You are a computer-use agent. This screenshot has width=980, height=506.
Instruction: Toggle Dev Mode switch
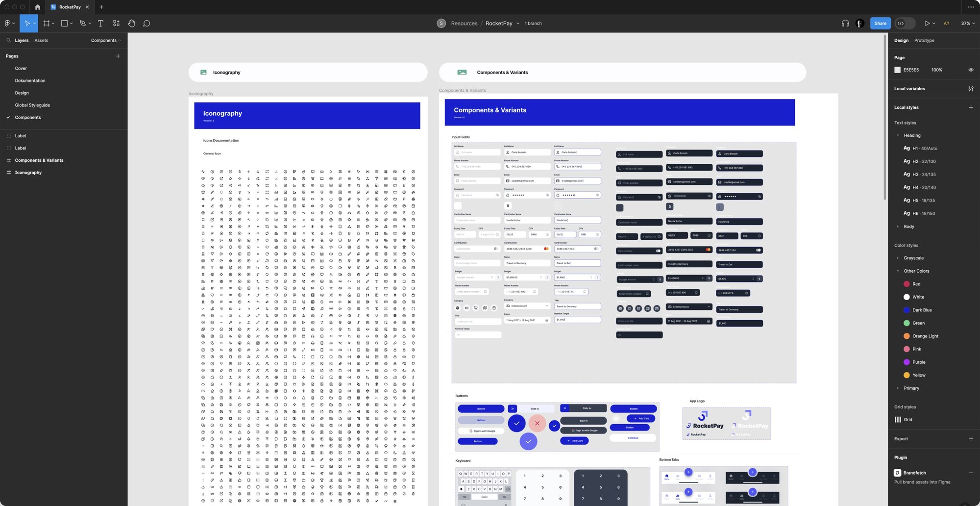(x=905, y=23)
